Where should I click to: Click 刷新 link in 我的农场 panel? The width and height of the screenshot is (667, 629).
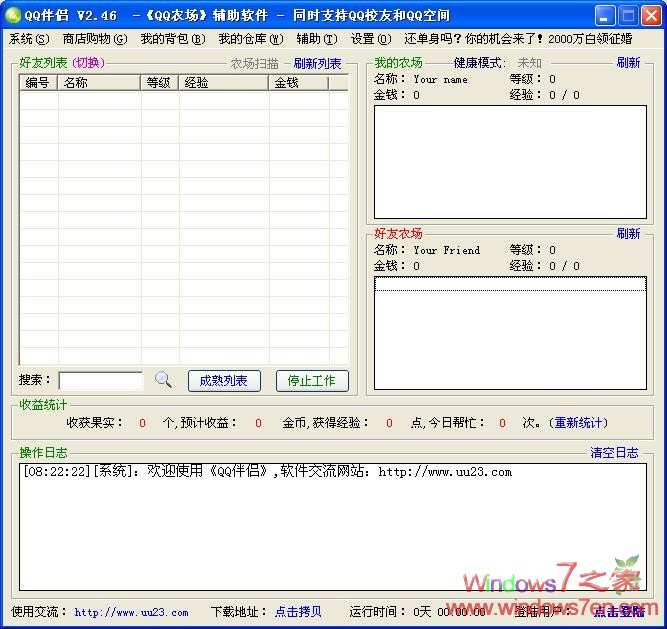[628, 63]
